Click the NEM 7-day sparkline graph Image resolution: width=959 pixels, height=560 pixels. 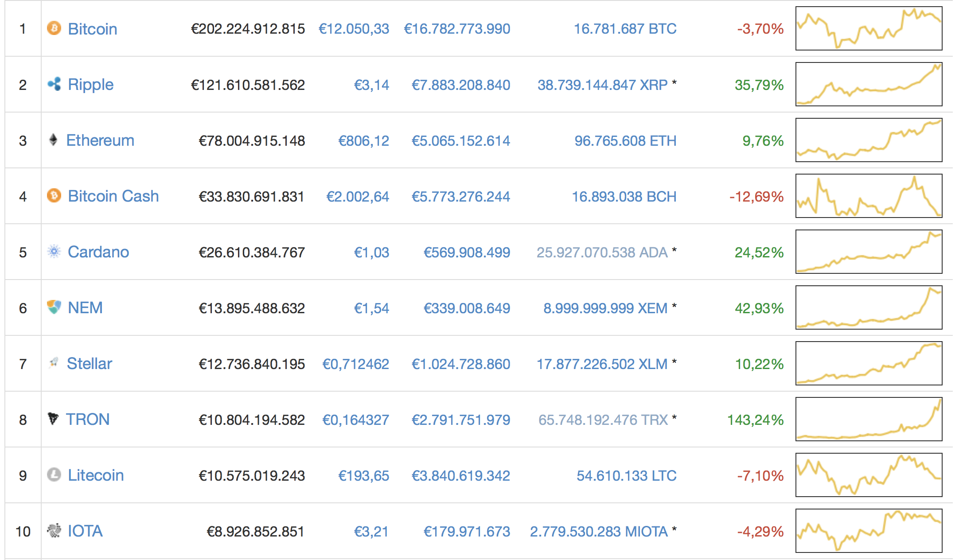click(x=869, y=307)
